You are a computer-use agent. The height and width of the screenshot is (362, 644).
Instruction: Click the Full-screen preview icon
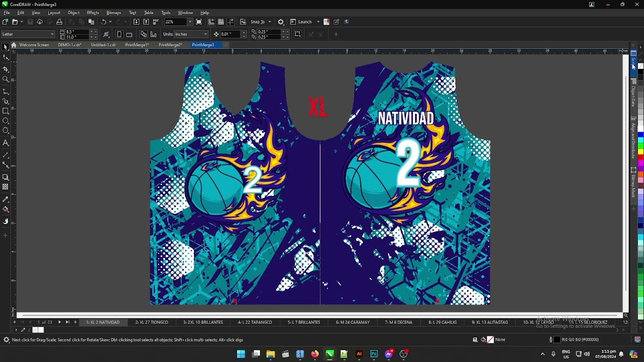pyautogui.click(x=199, y=22)
